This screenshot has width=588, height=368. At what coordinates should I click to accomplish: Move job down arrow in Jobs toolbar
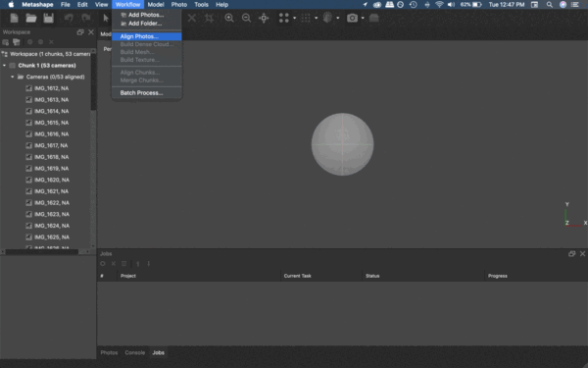[149, 264]
